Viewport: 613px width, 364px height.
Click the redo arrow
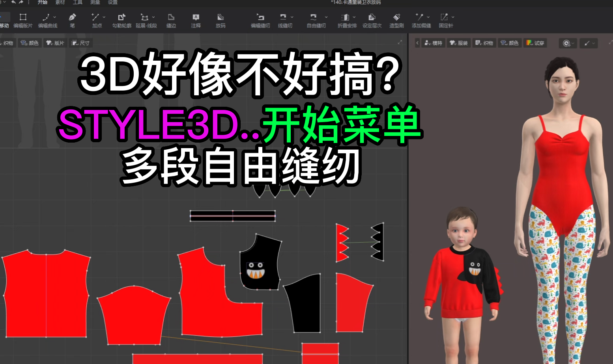[21, 2]
